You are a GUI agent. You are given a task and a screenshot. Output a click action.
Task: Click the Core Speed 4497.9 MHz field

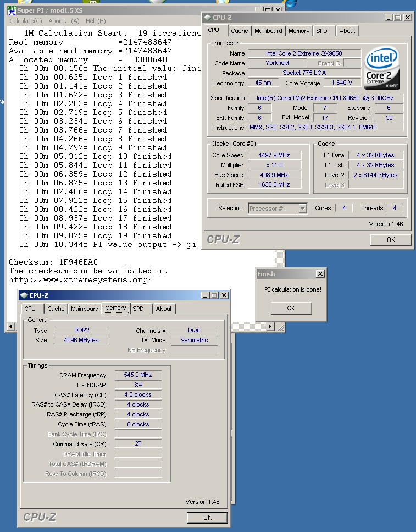coord(274,155)
